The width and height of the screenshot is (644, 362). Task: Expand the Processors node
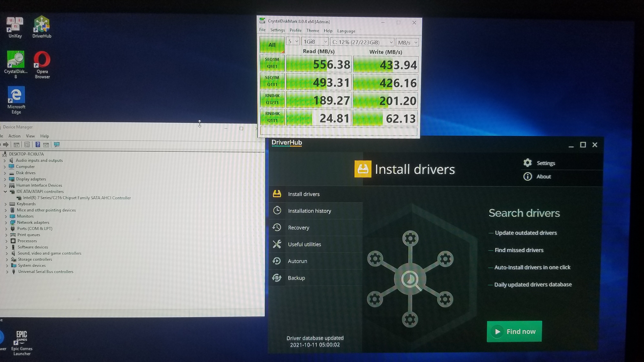coord(6,241)
